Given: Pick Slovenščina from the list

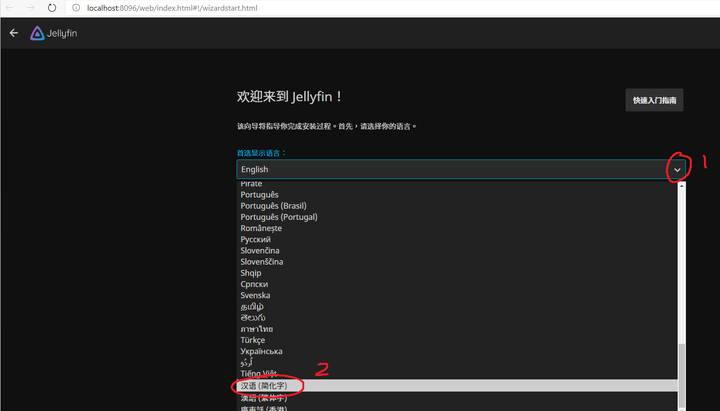Looking at the screenshot, I should pos(457,262).
